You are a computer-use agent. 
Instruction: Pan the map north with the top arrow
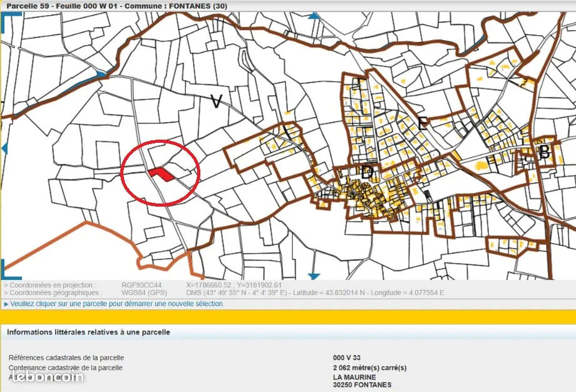(314, 16)
